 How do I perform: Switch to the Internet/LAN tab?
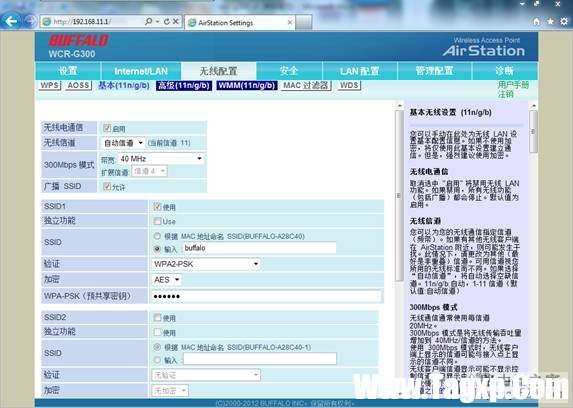coord(141,71)
